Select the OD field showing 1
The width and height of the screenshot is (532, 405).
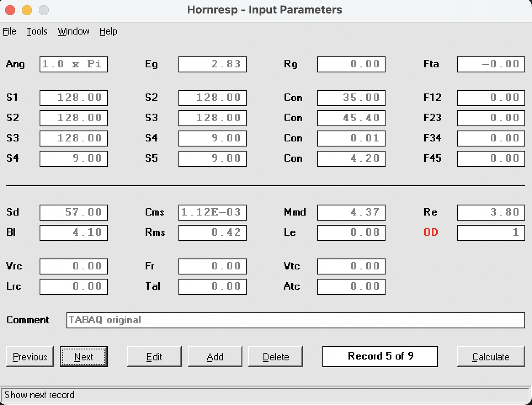click(491, 233)
